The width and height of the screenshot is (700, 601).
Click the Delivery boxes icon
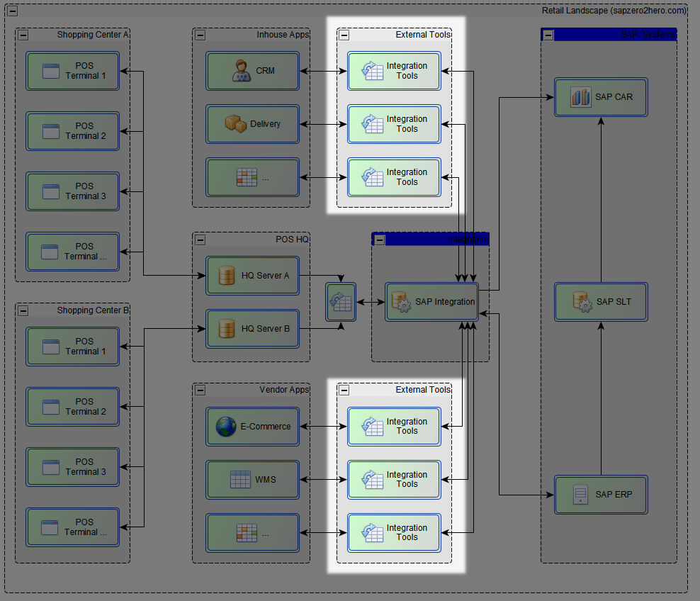(x=235, y=124)
